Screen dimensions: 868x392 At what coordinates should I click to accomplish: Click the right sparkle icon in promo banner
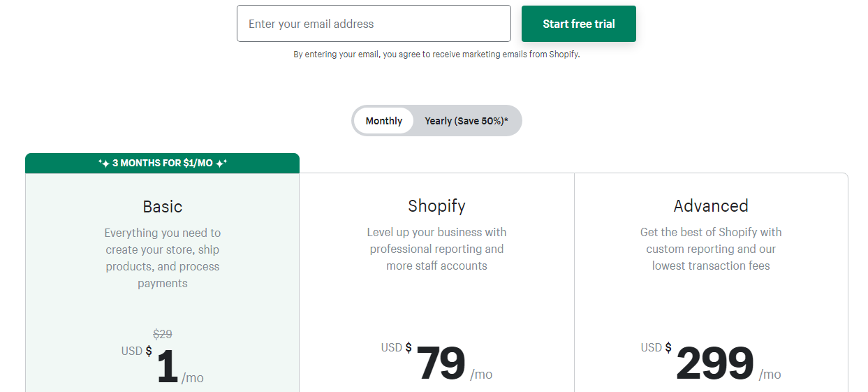221,163
